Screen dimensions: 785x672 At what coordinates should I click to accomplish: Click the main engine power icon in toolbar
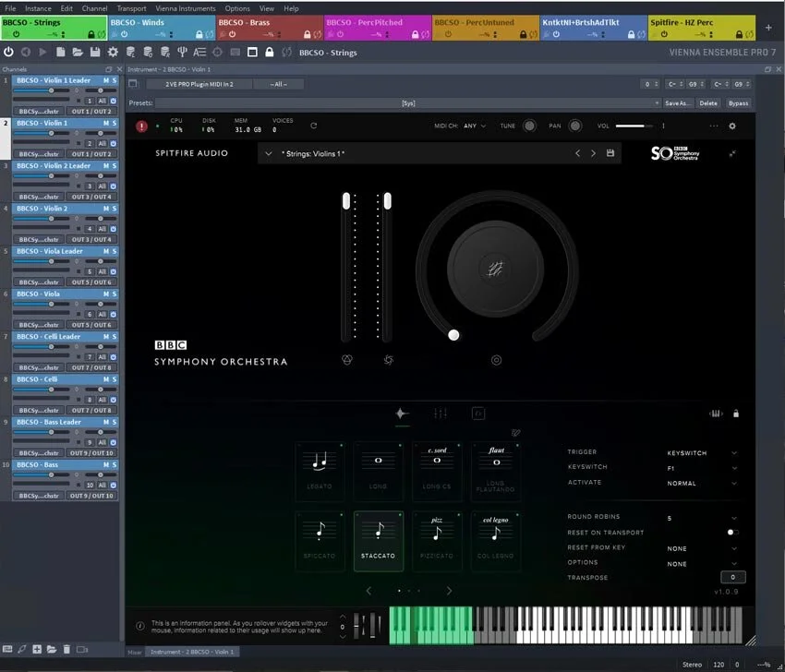click(x=8, y=52)
